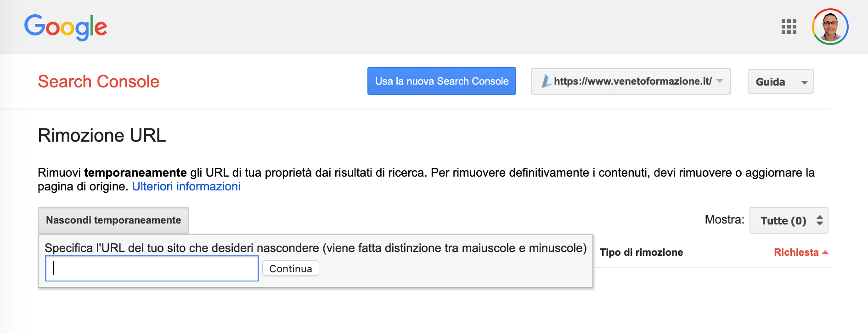
Task: Click the Continua button
Action: 290,269
